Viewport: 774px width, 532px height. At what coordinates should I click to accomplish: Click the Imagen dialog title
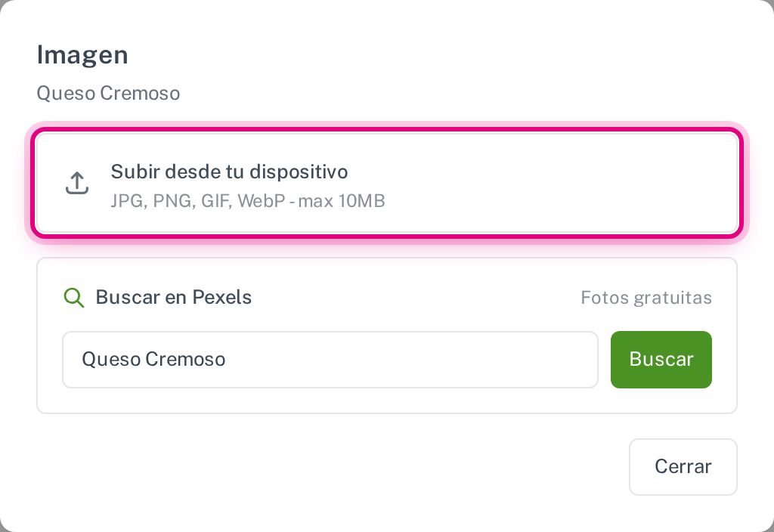point(82,54)
